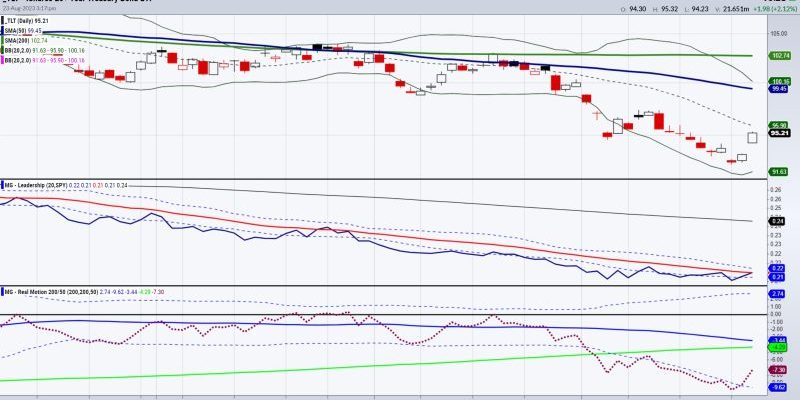Click the blue 0.22 Leadership axis tag

point(778,268)
